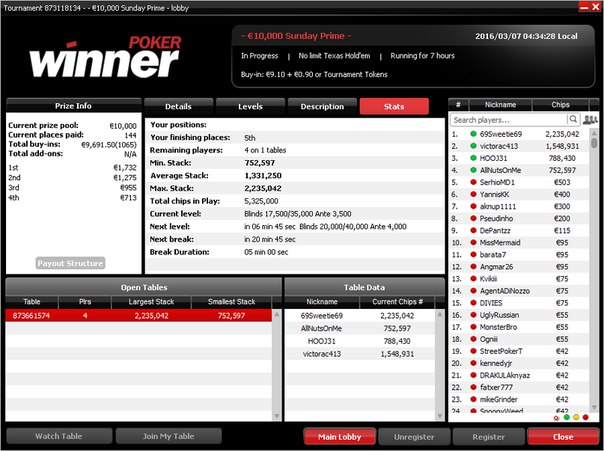The width and height of the screenshot is (604, 451).
Task: Click the red status dot beside StreetPokerT
Action: tap(473, 351)
